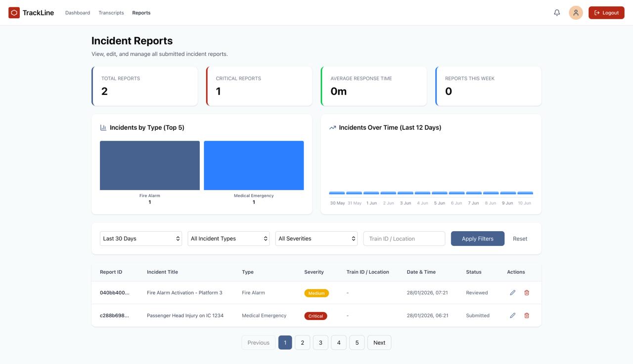The image size is (633, 364).
Task: Click the 10 Jun bar on timeline chart
Action: pyautogui.click(x=525, y=193)
